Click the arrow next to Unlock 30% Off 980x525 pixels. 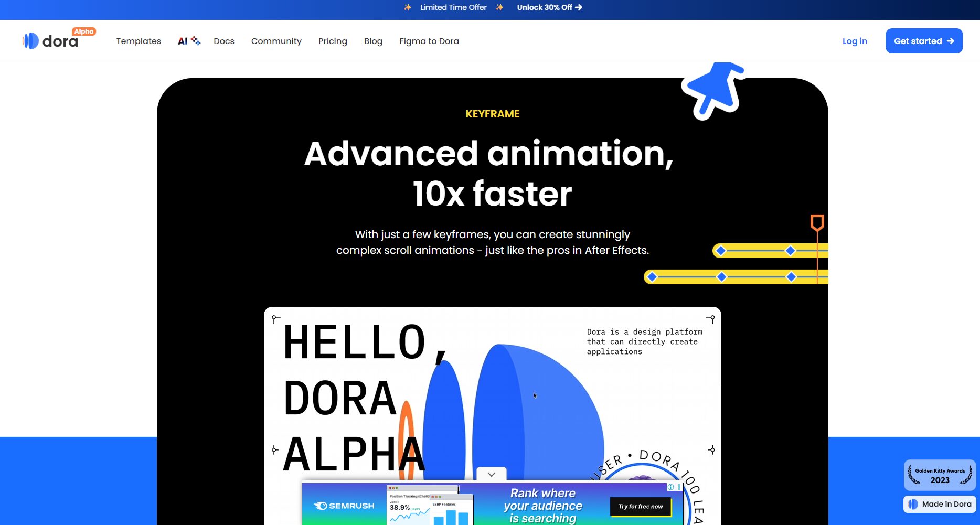point(579,7)
